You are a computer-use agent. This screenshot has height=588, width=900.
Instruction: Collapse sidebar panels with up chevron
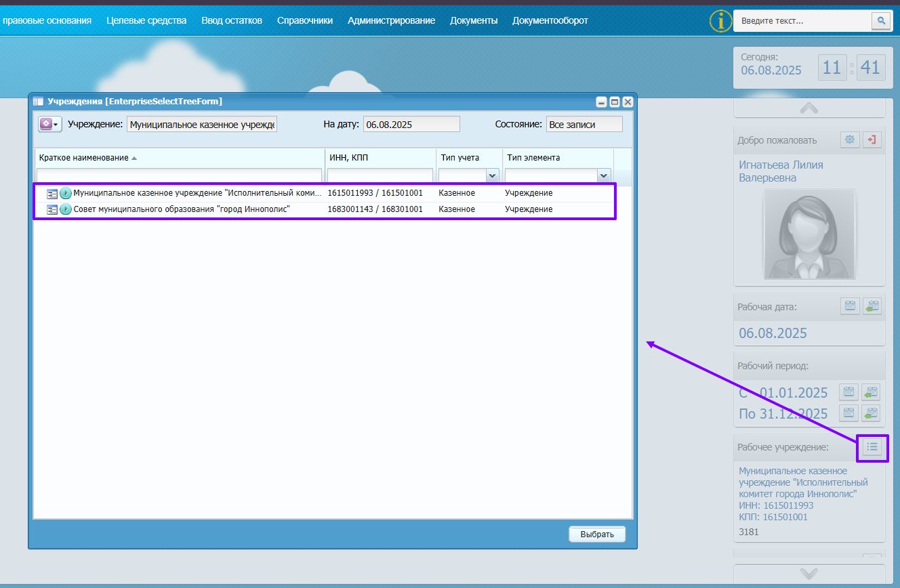(809, 108)
